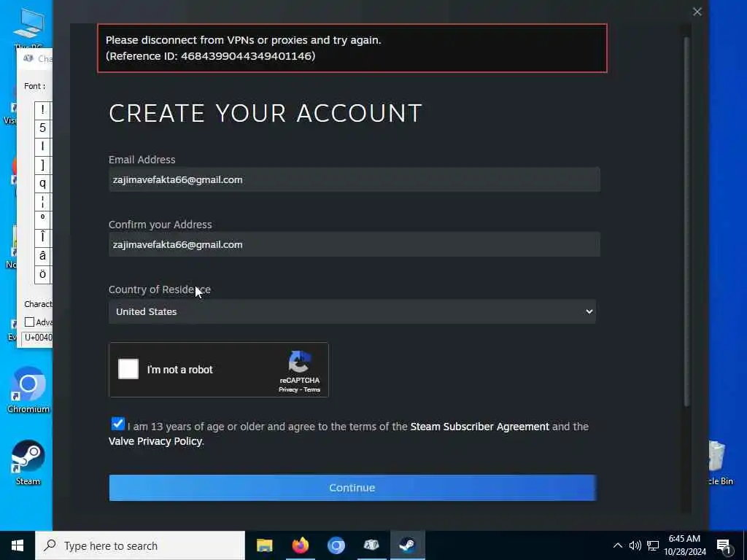Open the network status tray icon
Viewport: 747px width, 560px height.
653,545
